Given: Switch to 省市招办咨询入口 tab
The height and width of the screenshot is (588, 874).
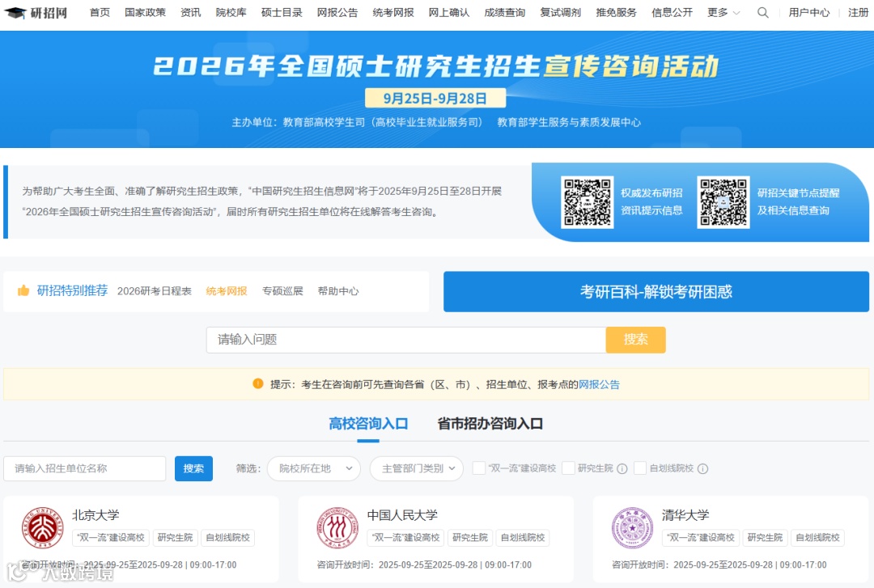Looking at the screenshot, I should 490,424.
